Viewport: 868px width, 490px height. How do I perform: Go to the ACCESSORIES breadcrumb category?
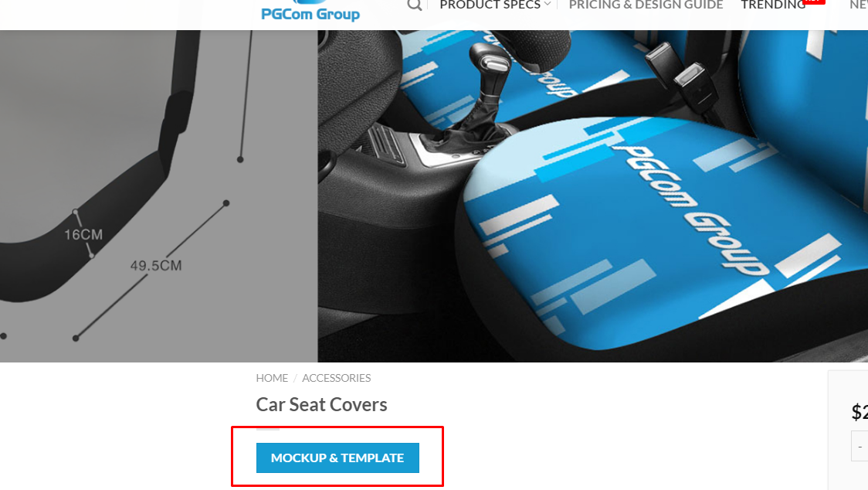(336, 378)
